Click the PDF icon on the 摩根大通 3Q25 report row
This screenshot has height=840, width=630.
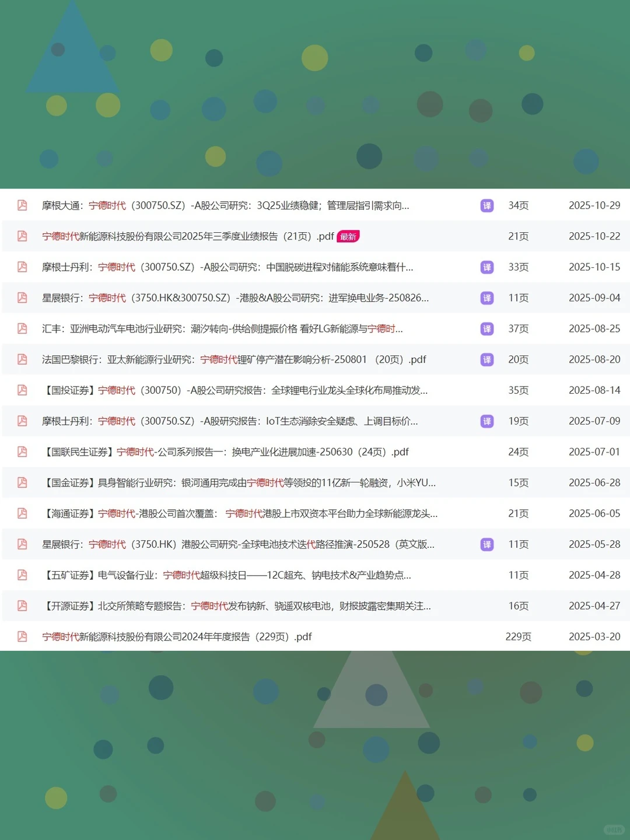click(22, 205)
